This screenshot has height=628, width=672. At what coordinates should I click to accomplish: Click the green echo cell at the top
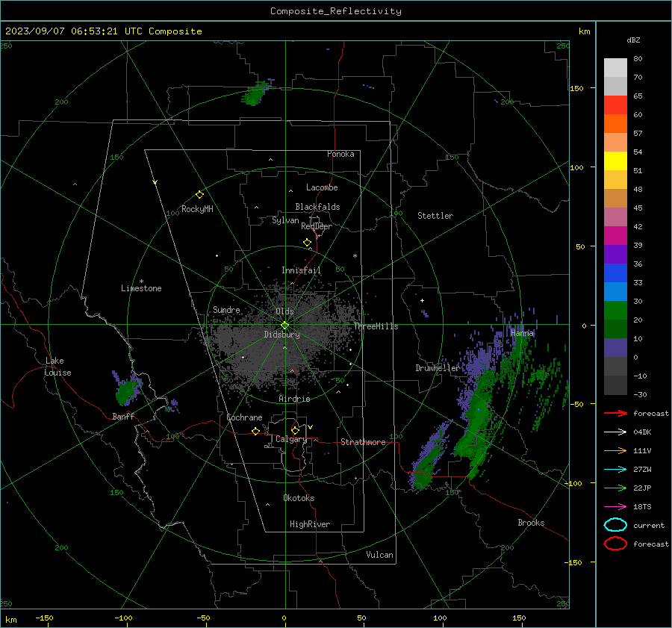(x=256, y=93)
